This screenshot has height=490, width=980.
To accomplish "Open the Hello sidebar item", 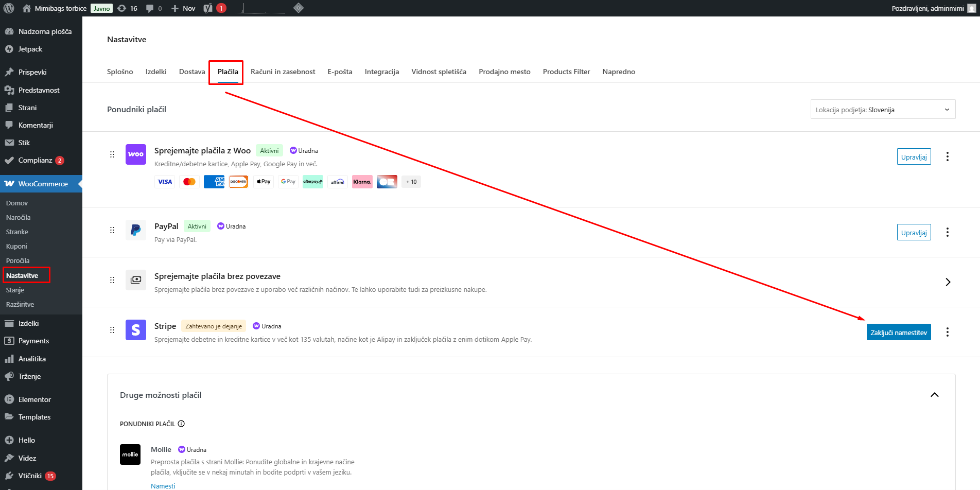I will (41, 440).
